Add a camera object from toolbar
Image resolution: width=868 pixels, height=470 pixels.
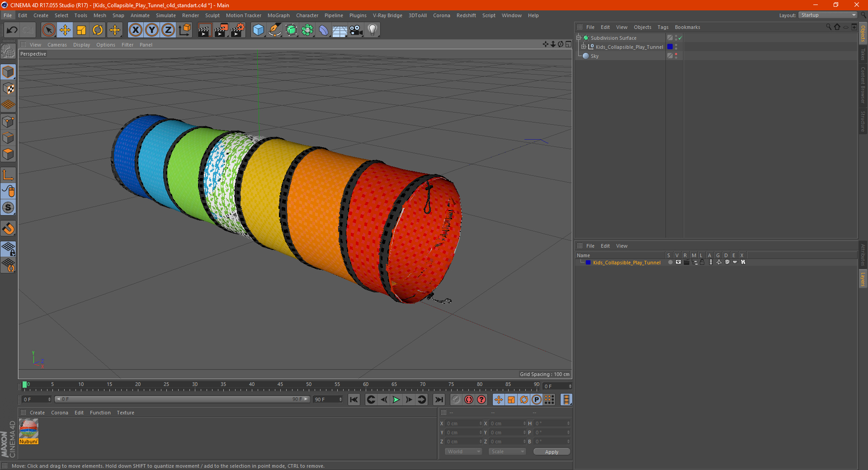pos(356,30)
